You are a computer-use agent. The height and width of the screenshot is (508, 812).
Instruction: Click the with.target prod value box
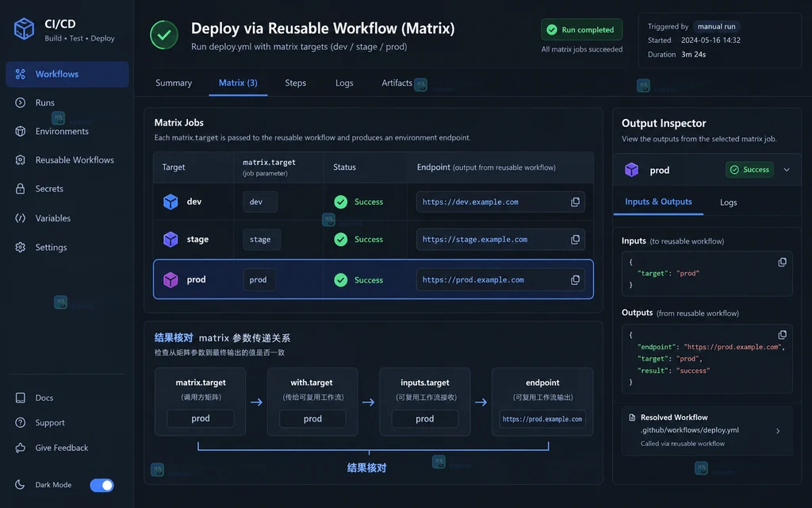click(x=312, y=418)
